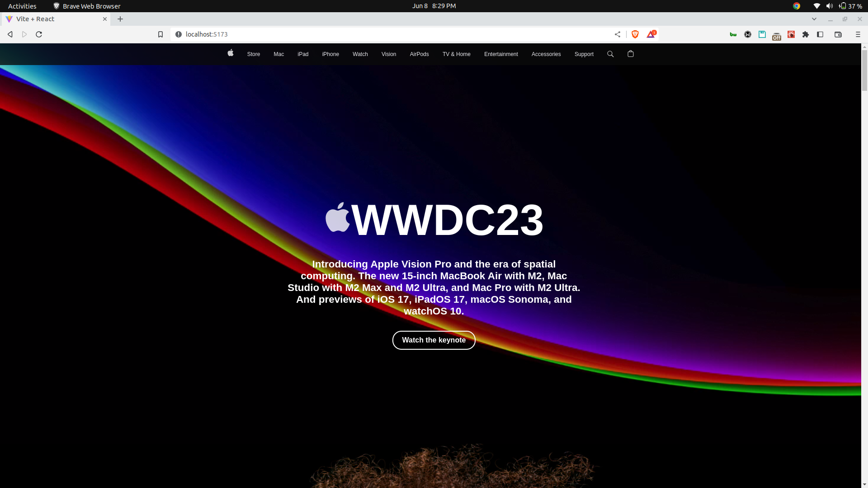Click the search icon in Apple nav
The height and width of the screenshot is (488, 868).
click(x=610, y=54)
